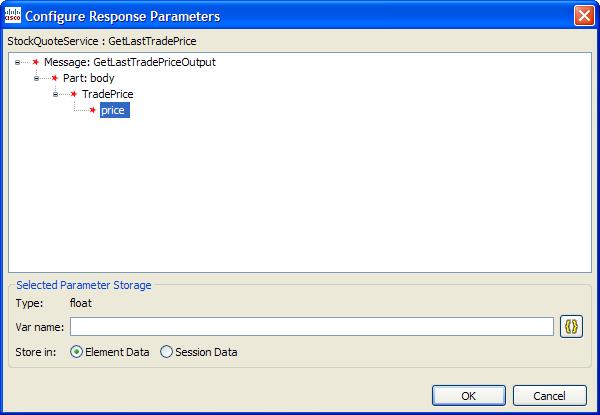Collapse the Part: body tree node
Screen dimensions: 600x415
(36, 78)
